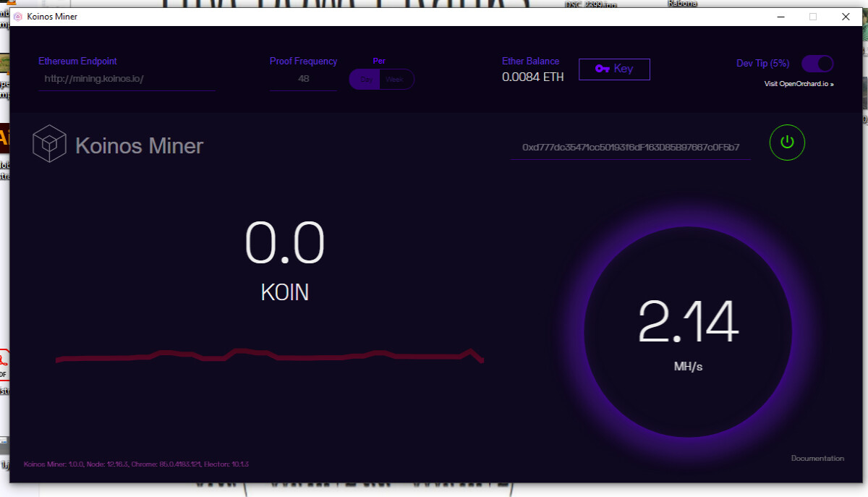Image resolution: width=868 pixels, height=497 pixels.
Task: Click the hashrate history graph line
Action: point(270,355)
